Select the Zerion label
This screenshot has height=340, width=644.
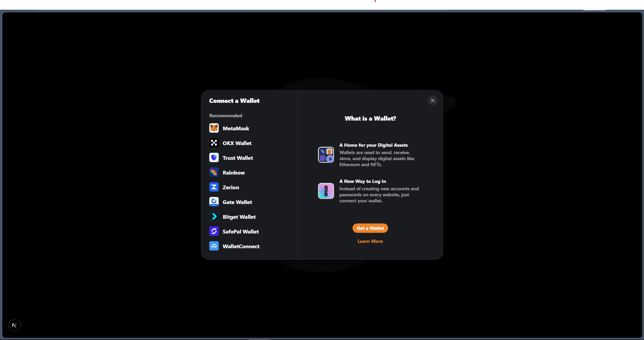(231, 187)
